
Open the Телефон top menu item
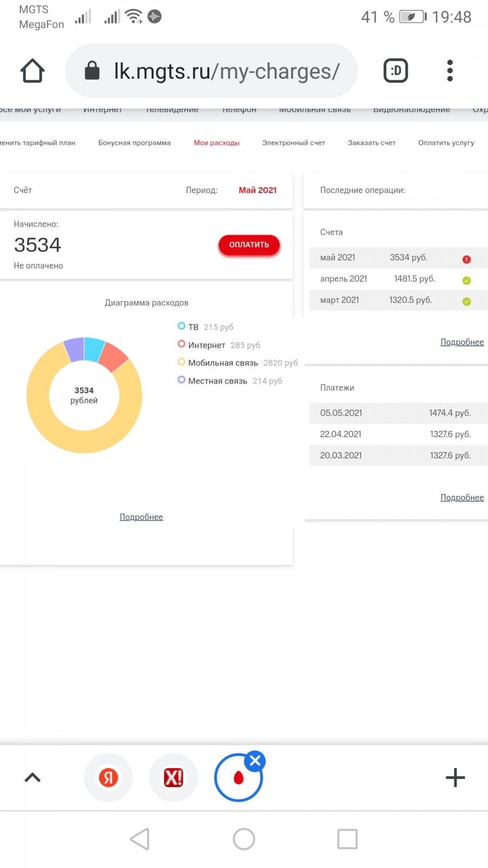pyautogui.click(x=239, y=110)
